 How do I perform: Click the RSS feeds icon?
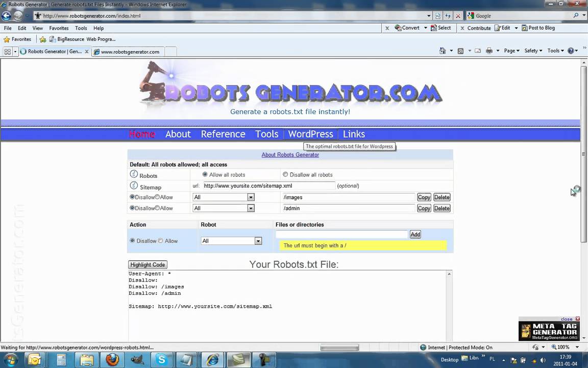pos(460,51)
